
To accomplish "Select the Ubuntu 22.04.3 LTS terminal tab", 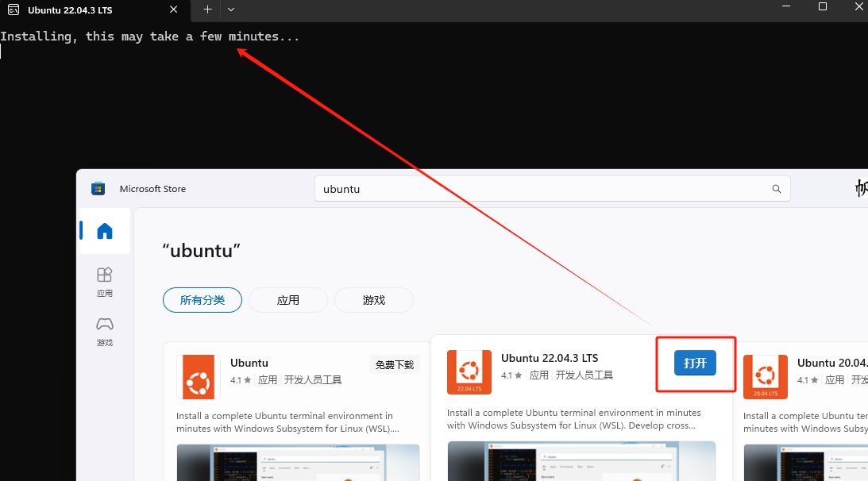I will (x=95, y=10).
